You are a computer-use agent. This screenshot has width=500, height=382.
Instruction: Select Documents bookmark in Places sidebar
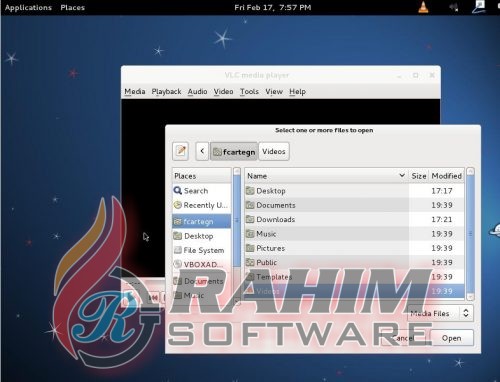tap(201, 281)
